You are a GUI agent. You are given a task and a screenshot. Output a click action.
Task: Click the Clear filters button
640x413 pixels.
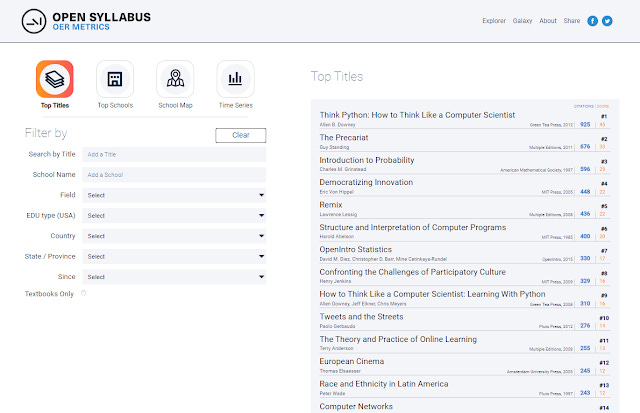click(241, 135)
